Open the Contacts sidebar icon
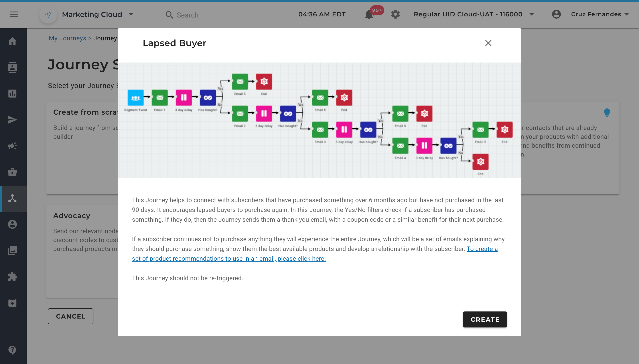 (x=12, y=67)
